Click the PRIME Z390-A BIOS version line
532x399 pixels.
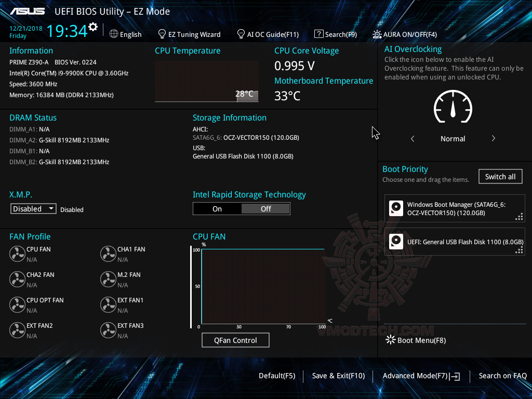[x=53, y=62]
